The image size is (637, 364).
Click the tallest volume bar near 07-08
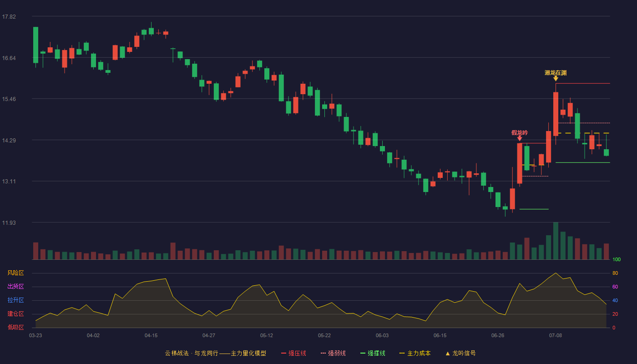(556, 241)
